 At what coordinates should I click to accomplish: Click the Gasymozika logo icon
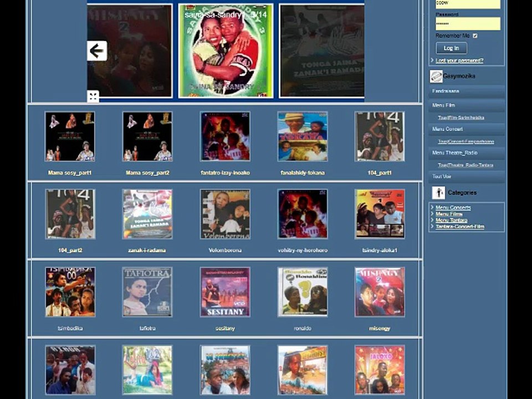(x=436, y=76)
